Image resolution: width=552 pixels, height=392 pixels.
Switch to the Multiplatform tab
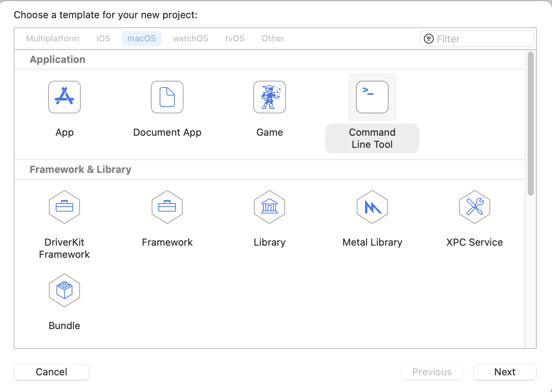coord(53,39)
